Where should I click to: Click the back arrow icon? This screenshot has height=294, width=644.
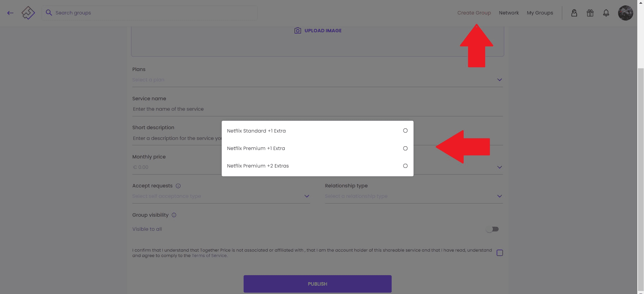(x=10, y=13)
